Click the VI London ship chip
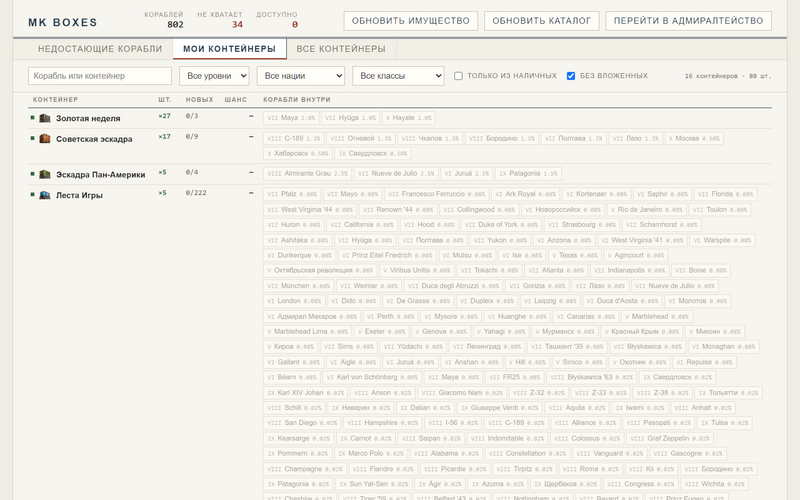Image resolution: width=800 pixels, height=500 pixels. click(x=294, y=301)
